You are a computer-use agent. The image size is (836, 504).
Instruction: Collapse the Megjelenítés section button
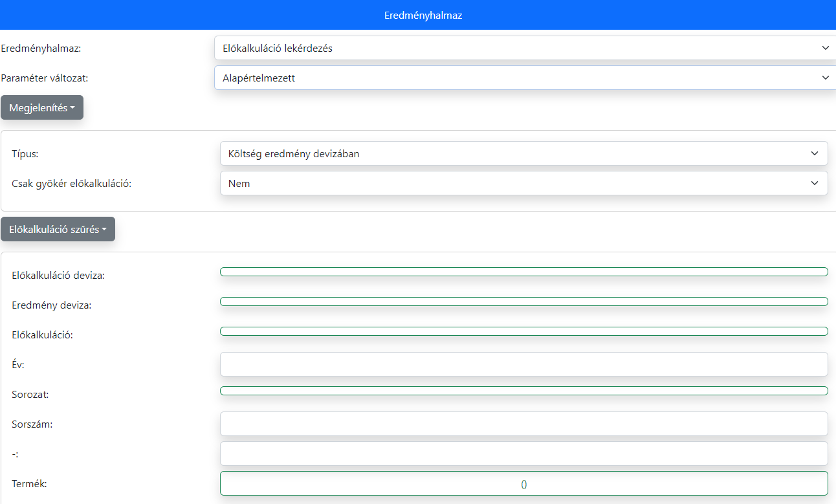pos(42,107)
